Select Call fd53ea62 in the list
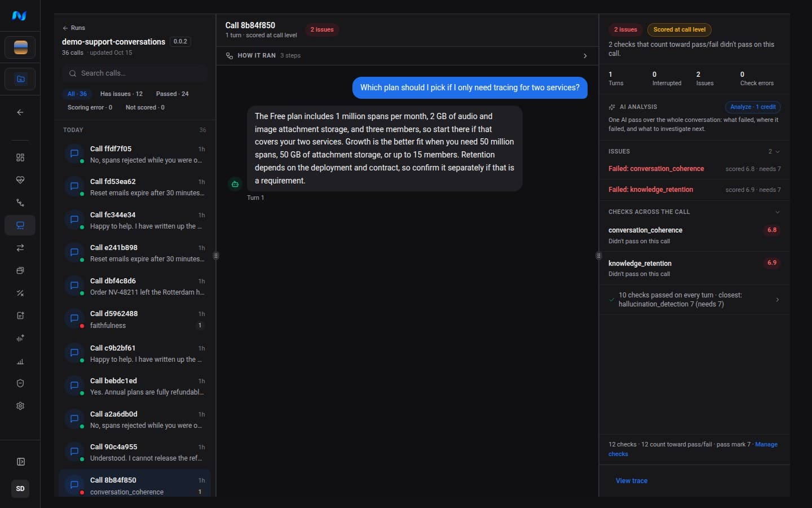This screenshot has width=812, height=508. 135,187
